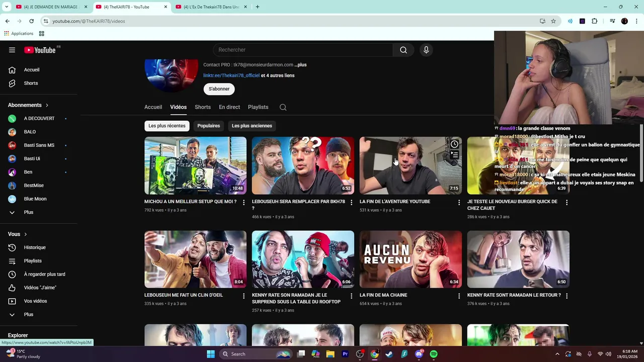644x362 pixels.
Task: Open A DECOUVERT subscription channel
Action: tap(39, 119)
